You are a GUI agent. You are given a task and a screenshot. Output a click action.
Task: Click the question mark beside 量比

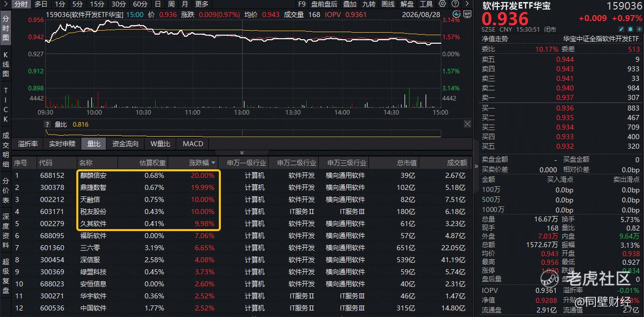pos(48,125)
